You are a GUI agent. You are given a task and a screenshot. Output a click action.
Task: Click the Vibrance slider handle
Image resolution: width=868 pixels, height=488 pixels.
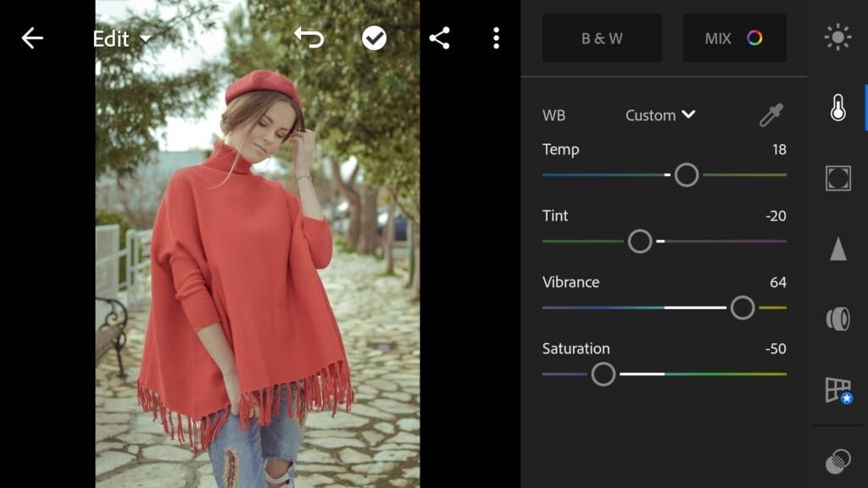743,308
